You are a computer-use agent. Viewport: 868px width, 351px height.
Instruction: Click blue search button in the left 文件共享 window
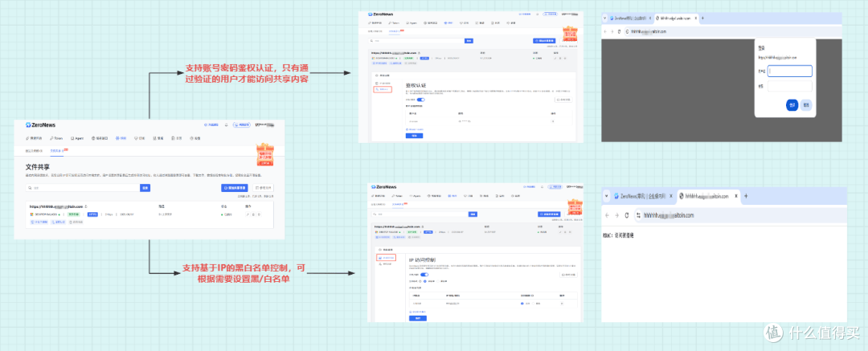tap(145, 188)
